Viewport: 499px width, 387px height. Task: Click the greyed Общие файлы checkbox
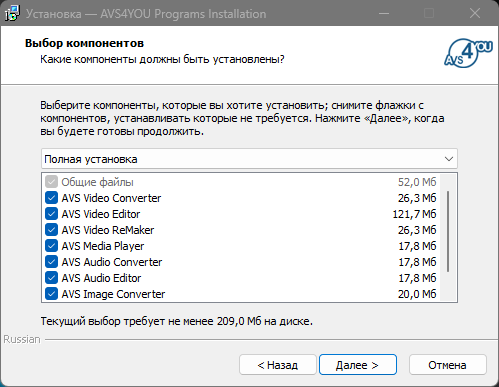click(x=51, y=182)
